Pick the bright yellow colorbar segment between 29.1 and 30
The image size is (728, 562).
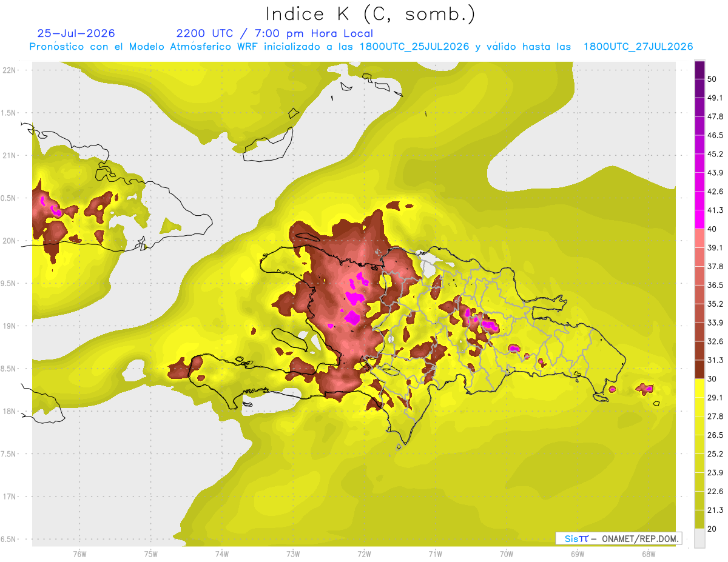699,388
